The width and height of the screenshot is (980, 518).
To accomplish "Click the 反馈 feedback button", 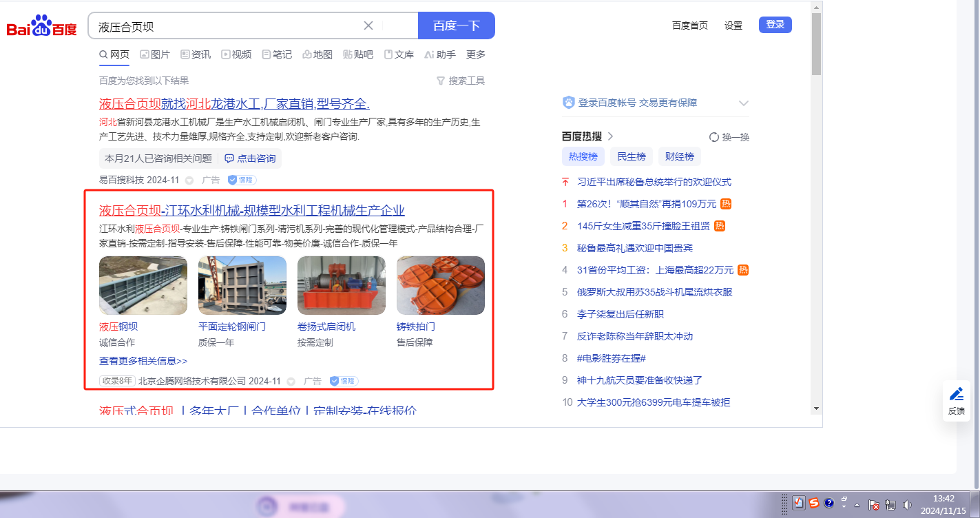I will point(957,401).
